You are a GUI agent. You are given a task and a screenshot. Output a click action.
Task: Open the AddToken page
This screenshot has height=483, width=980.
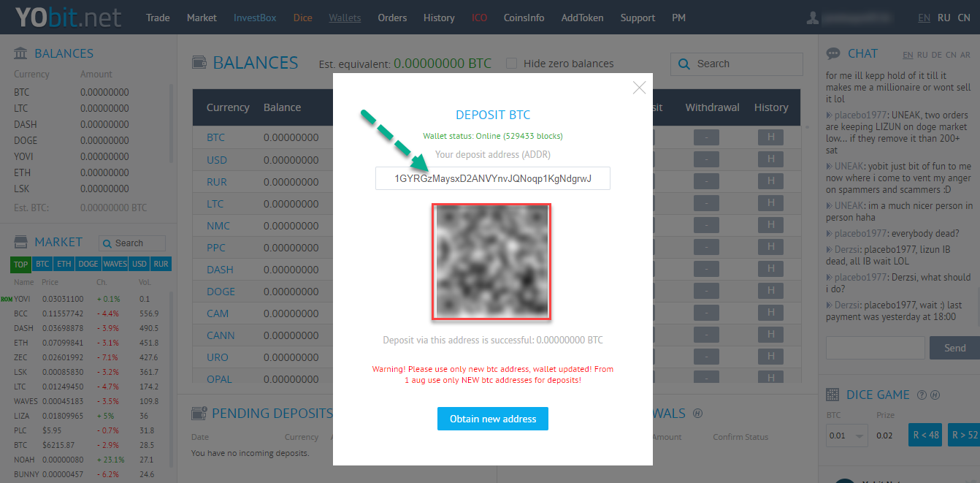582,18
